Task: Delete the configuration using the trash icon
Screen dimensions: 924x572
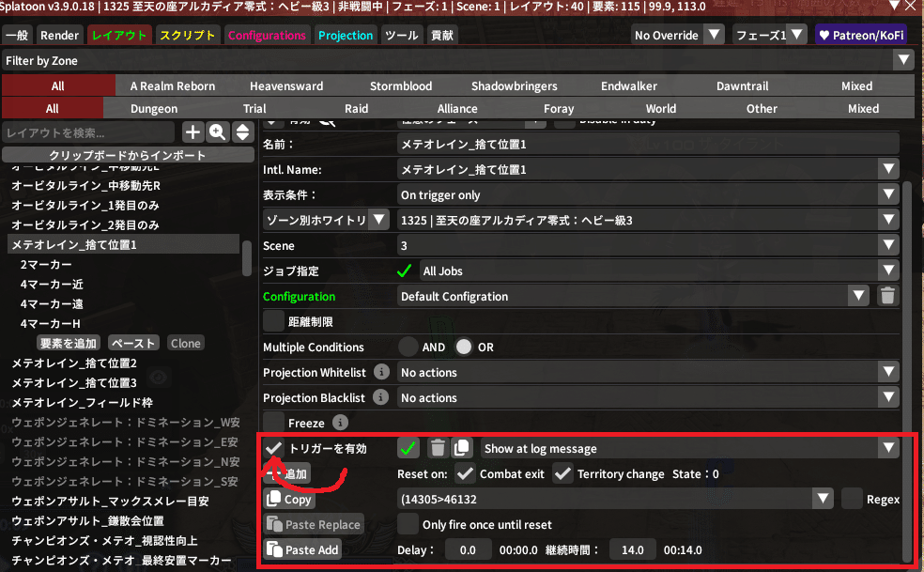Action: (x=887, y=296)
